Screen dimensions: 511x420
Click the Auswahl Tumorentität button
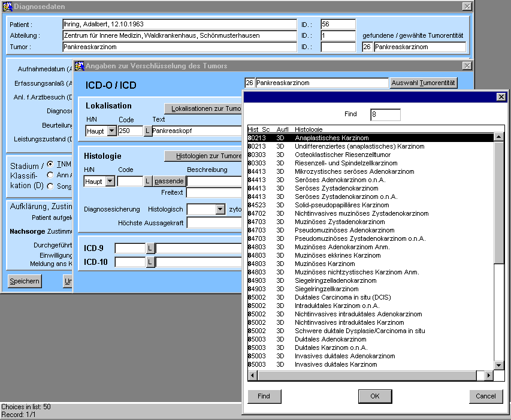424,83
